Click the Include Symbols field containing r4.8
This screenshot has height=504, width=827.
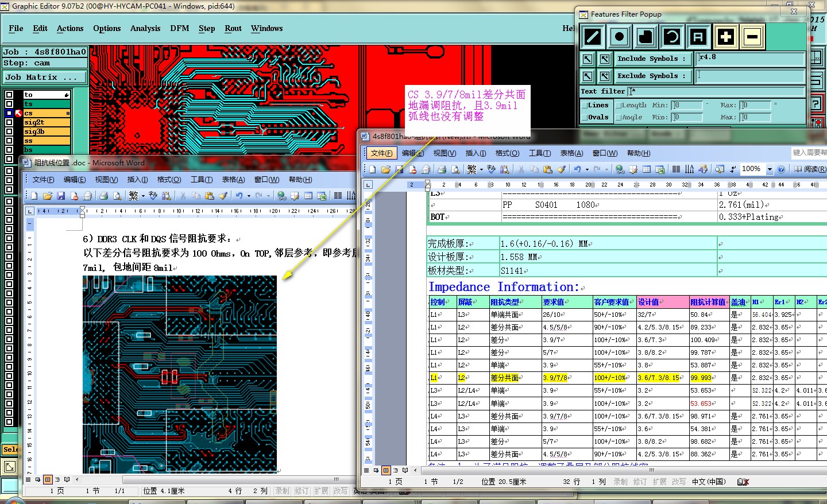[x=751, y=59]
